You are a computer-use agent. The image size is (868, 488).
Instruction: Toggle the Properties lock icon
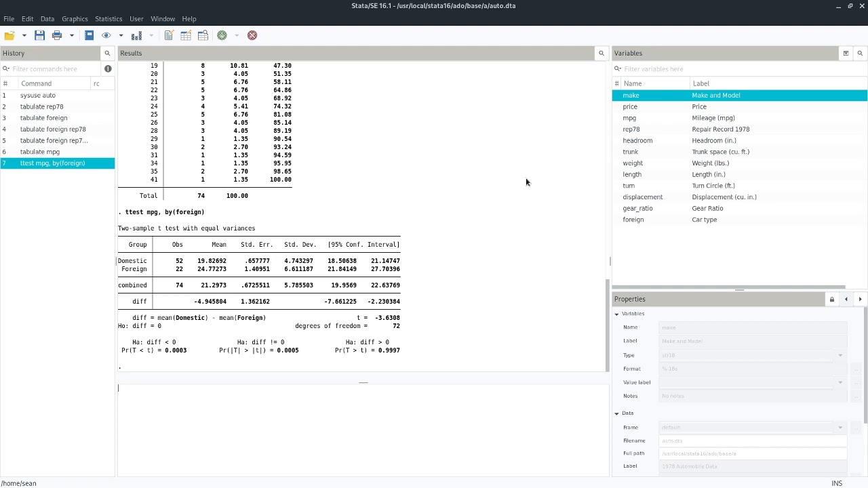[x=831, y=299]
